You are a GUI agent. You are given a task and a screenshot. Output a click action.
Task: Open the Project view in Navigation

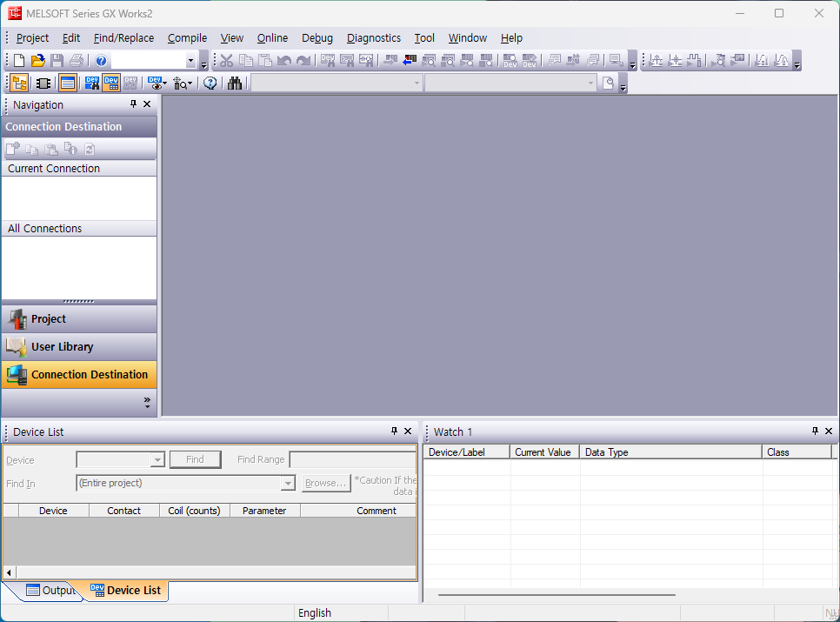click(x=79, y=318)
